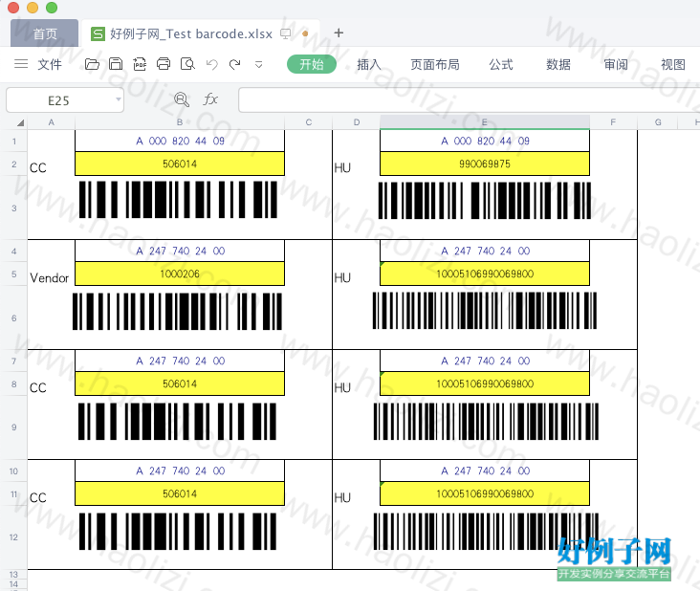Open the 数据 ribbon tab
The width and height of the screenshot is (700, 591).
pos(558,64)
